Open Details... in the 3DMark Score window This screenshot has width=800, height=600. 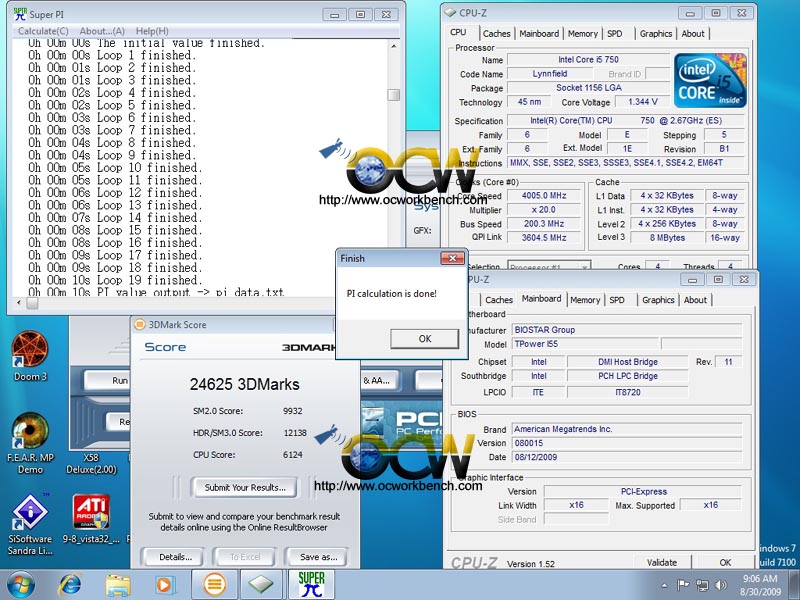pos(176,557)
